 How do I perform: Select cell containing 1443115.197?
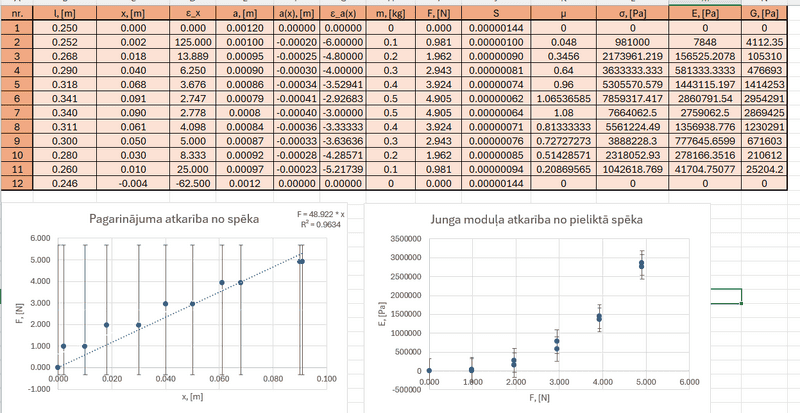click(x=705, y=85)
